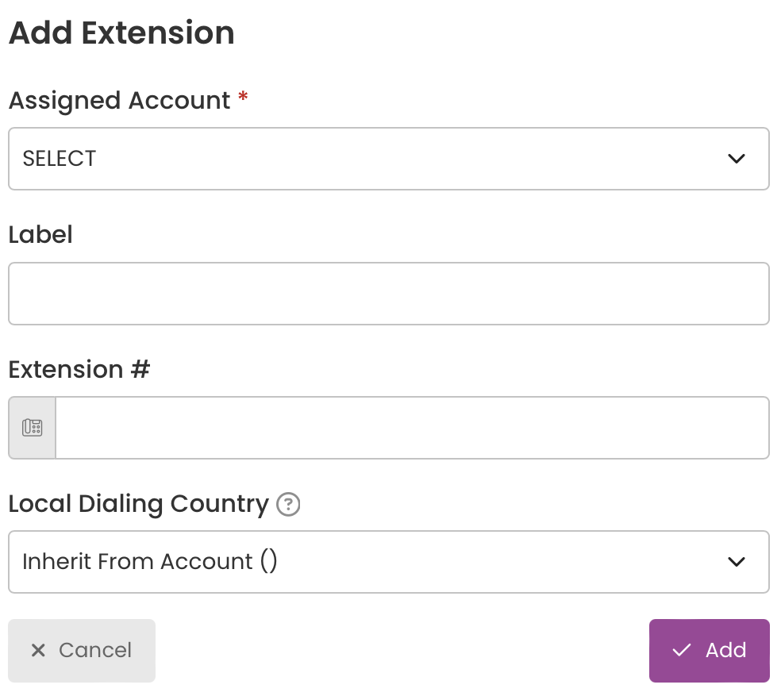The width and height of the screenshot is (781, 700).
Task: Click the Label field caption
Action: [40, 235]
